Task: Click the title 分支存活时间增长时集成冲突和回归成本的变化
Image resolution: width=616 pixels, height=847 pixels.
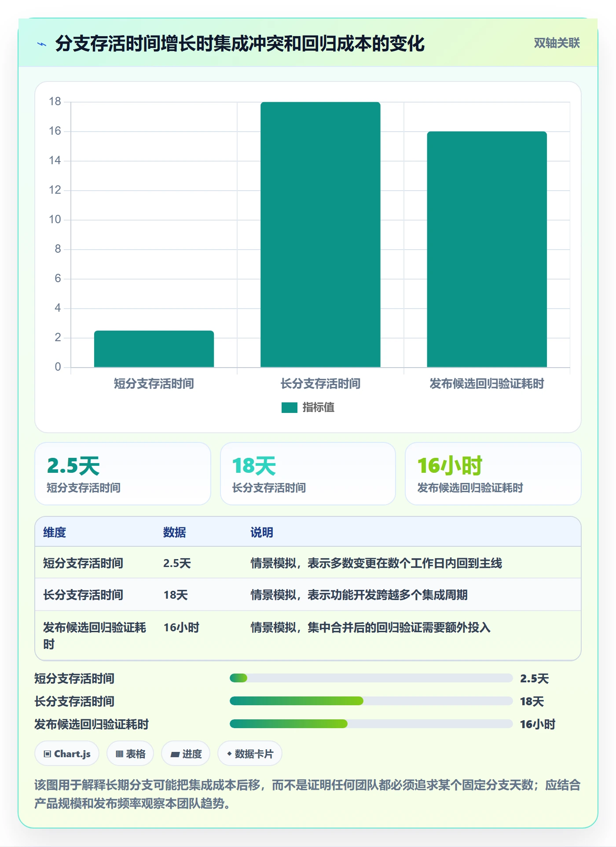Action: pos(240,44)
